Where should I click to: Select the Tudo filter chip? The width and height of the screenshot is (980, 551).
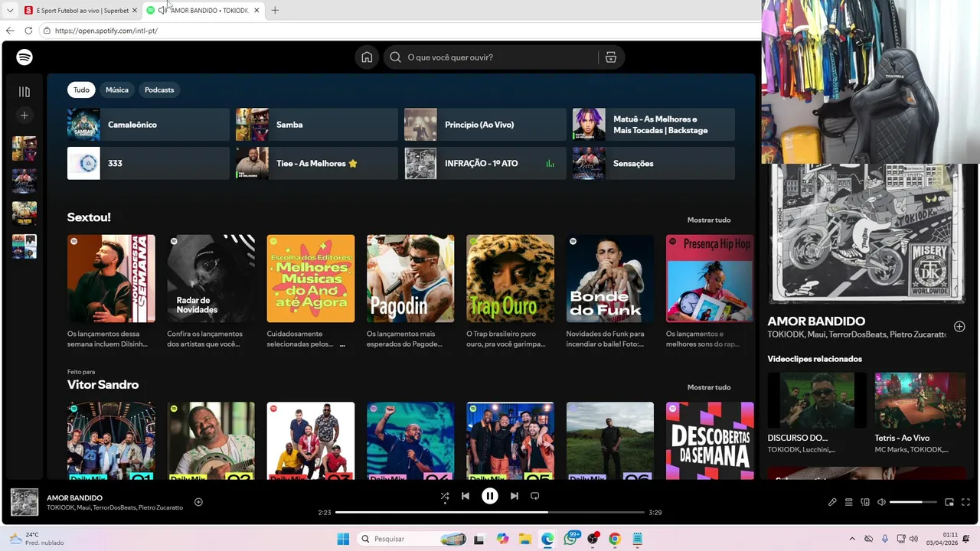pyautogui.click(x=81, y=90)
